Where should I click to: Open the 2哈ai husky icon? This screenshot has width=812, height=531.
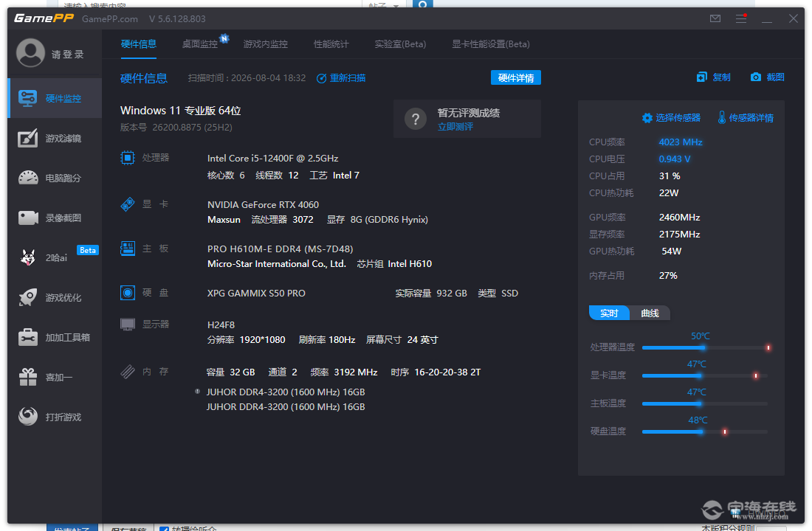[x=28, y=257]
